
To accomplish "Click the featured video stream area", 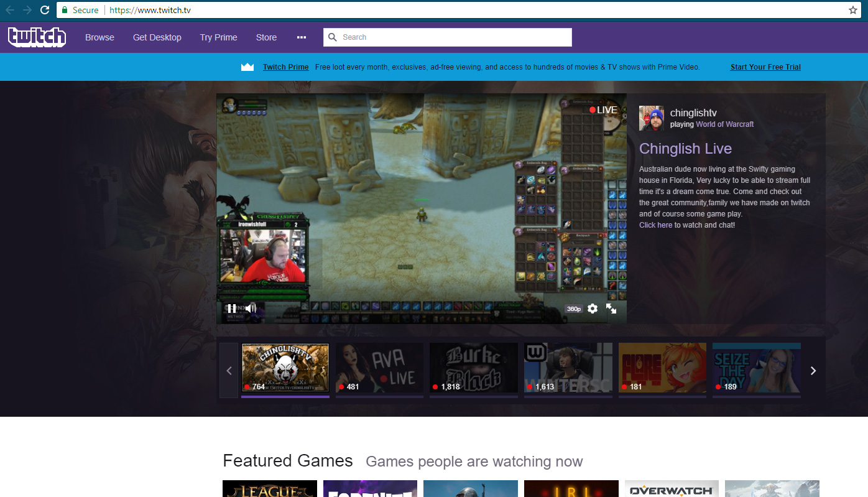I will (422, 208).
